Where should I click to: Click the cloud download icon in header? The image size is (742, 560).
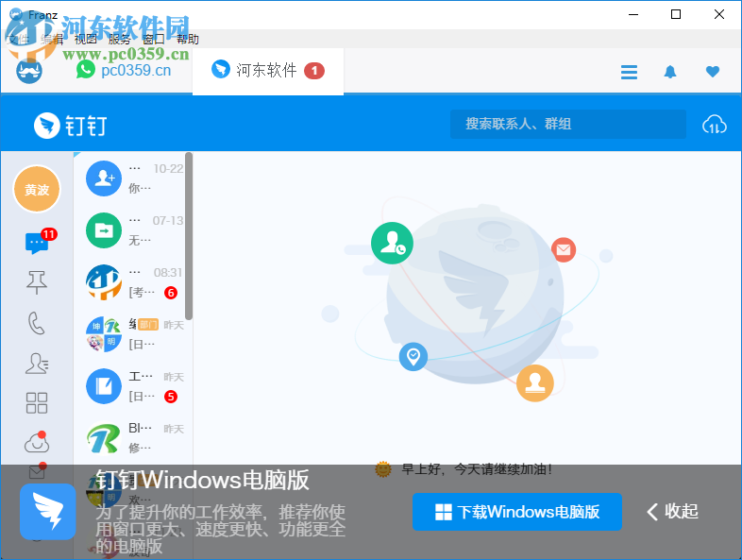coord(714,125)
